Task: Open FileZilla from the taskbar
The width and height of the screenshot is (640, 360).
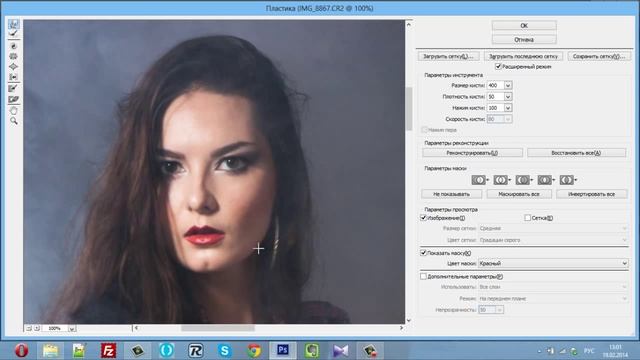Action: click(108, 351)
